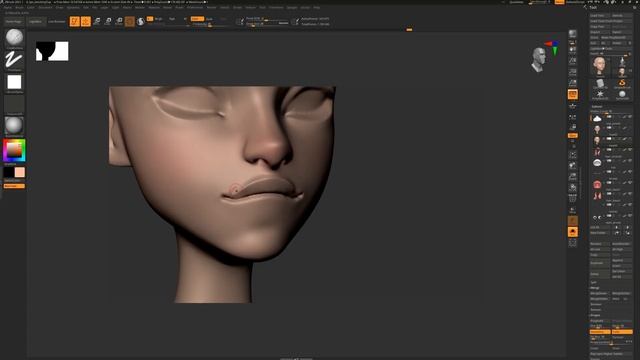Open the Zplugin menu
Viewport: 640px width, 360px height.
coord(292,7)
